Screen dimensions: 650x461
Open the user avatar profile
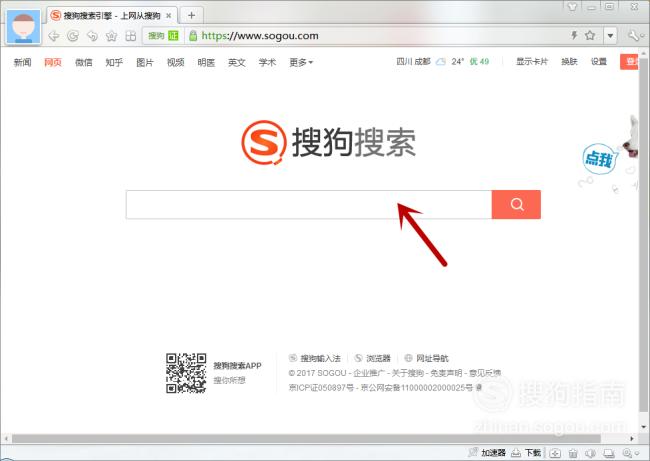pyautogui.click(x=24, y=26)
